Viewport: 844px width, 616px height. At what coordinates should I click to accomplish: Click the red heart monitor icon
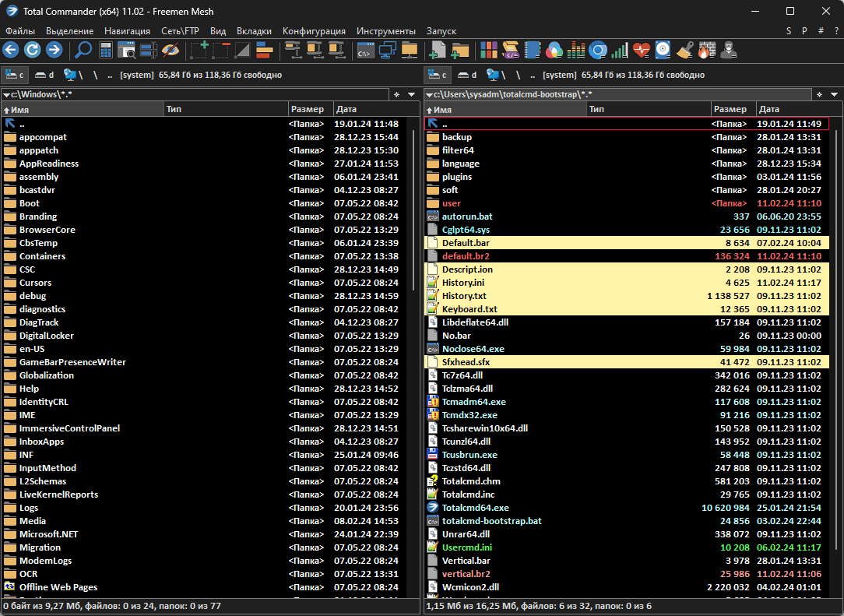pos(641,51)
